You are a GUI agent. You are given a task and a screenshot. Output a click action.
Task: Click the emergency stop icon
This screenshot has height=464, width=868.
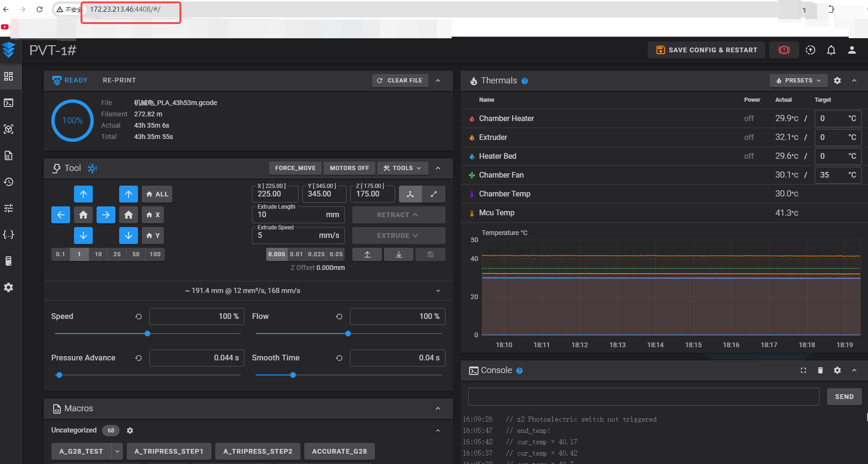[784, 50]
